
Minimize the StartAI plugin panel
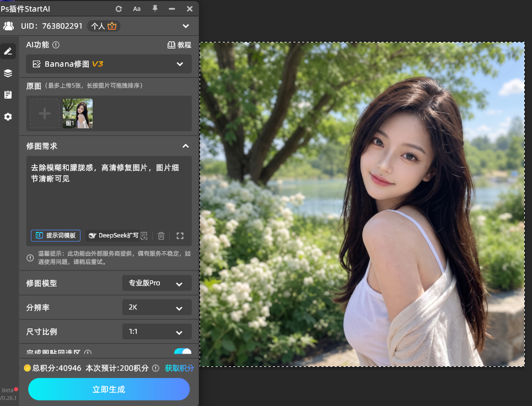(171, 9)
